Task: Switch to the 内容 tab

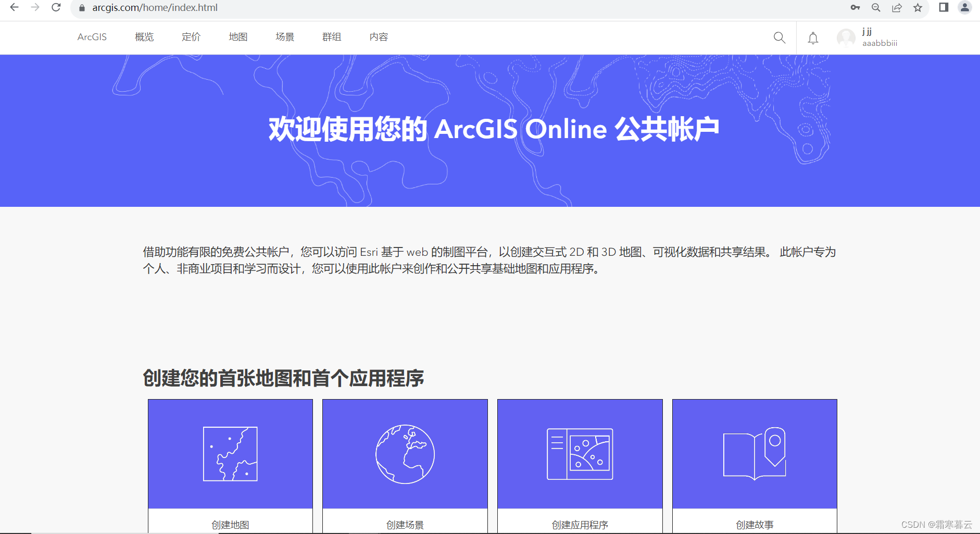Action: [x=378, y=37]
